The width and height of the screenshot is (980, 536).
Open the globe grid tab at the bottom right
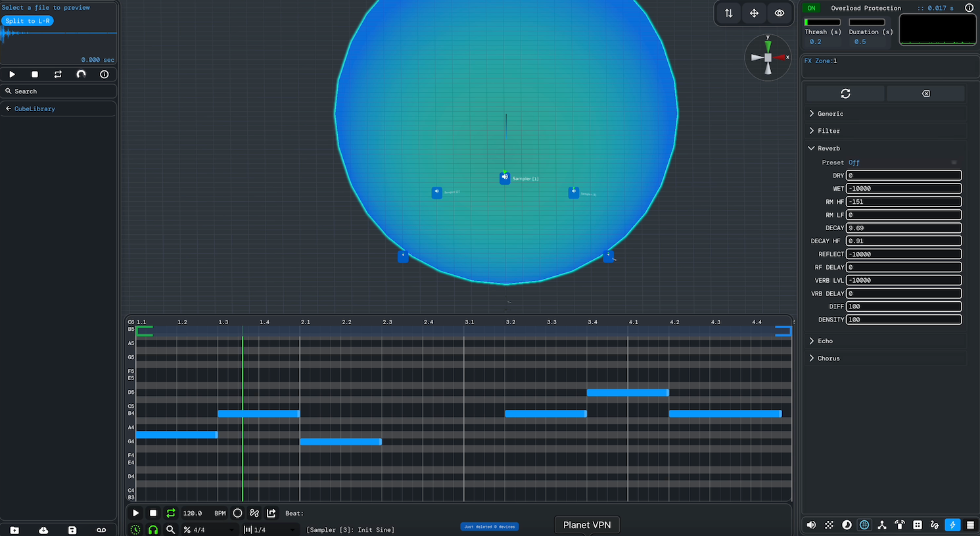tap(864, 525)
